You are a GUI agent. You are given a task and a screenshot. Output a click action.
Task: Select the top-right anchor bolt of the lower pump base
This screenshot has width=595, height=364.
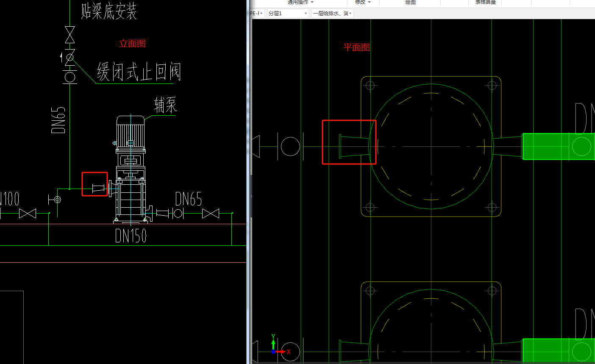click(492, 291)
